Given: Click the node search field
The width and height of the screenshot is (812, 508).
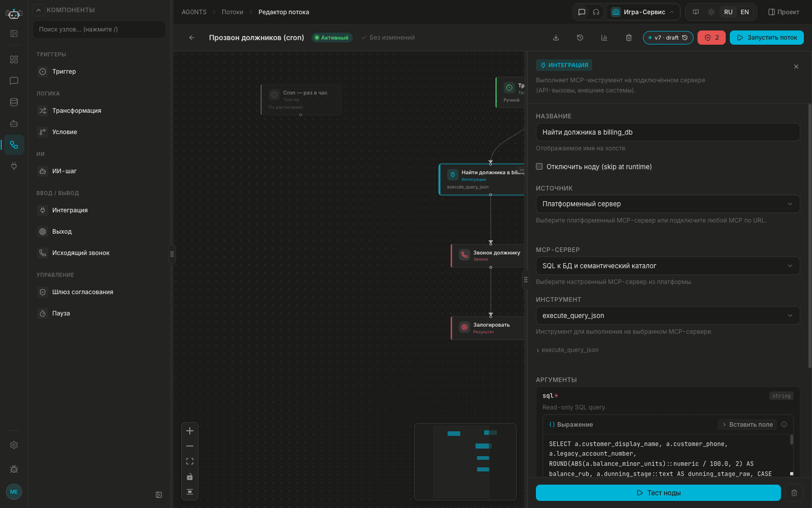Looking at the screenshot, I should point(99,29).
